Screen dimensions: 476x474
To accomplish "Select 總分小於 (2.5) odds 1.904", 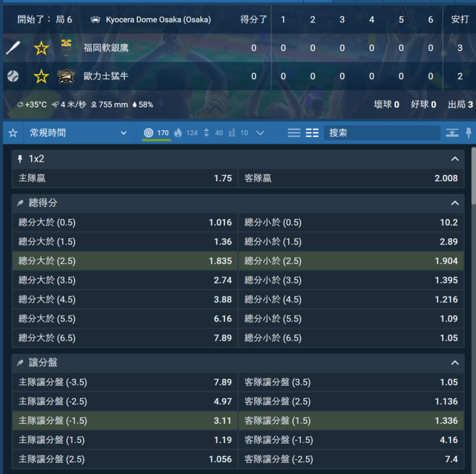I will tap(351, 261).
